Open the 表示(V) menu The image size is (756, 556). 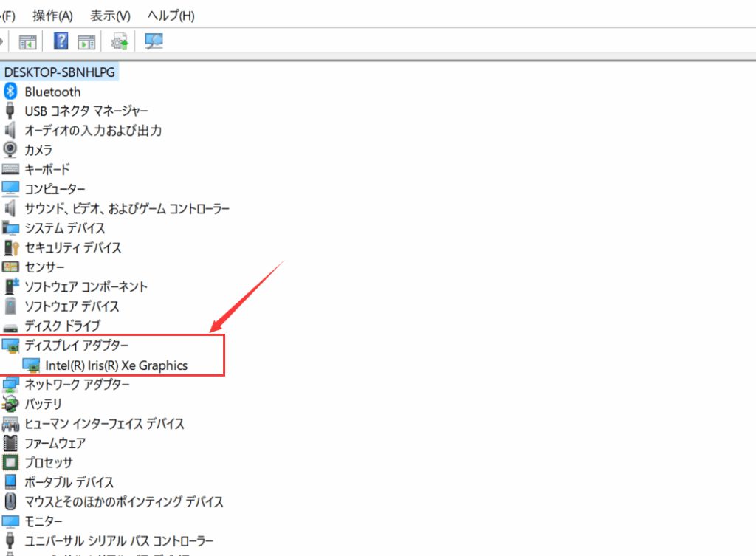click(x=110, y=16)
